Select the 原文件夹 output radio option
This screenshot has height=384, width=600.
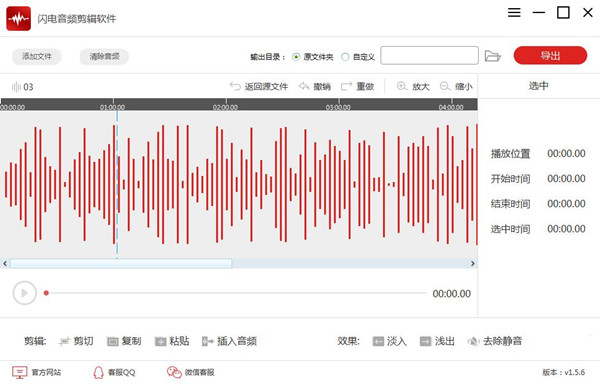point(296,57)
